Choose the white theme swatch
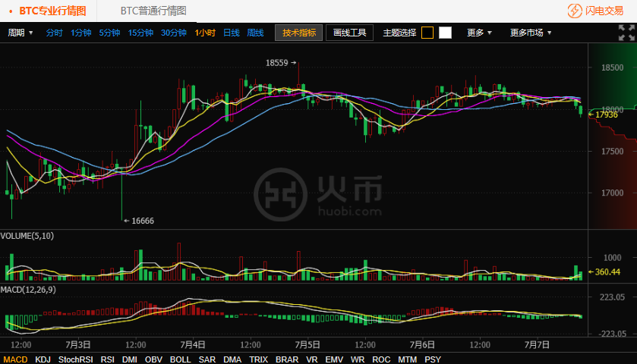This screenshot has width=637, height=364. point(445,33)
